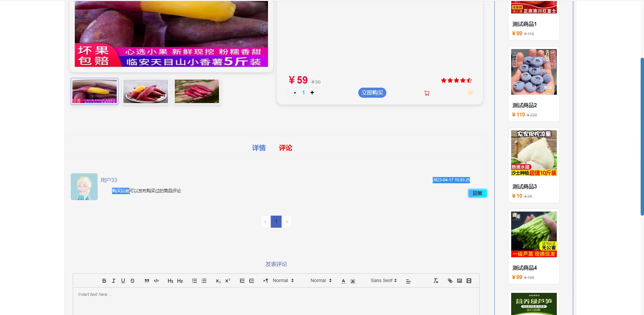Insert a link with the link icon
The height and width of the screenshot is (315, 644).
[x=450, y=281]
